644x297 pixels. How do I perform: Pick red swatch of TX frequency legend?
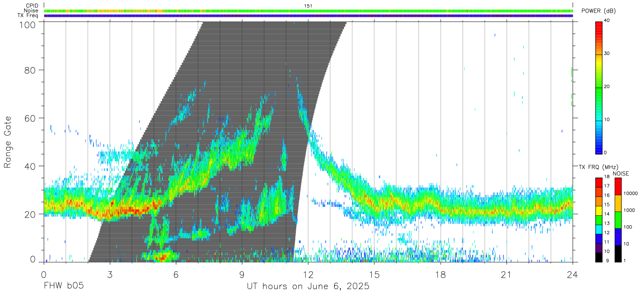coord(598,181)
